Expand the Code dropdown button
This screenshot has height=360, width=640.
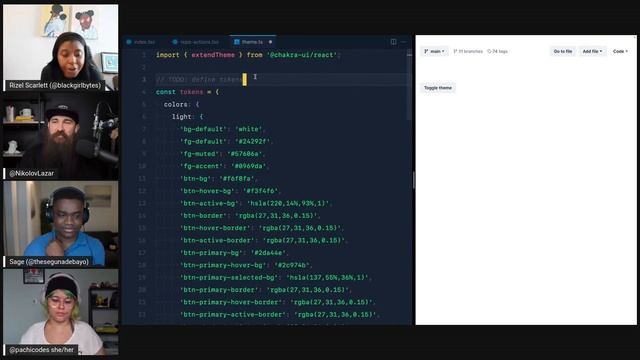[x=620, y=51]
